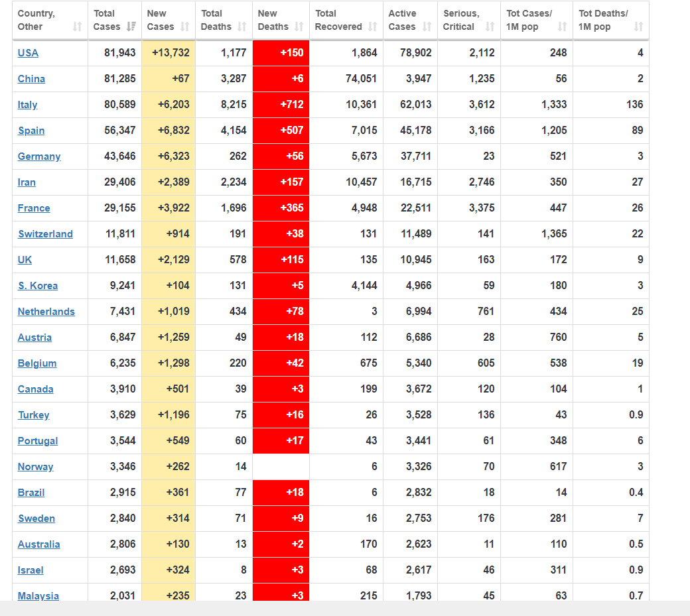Sort table by New Cases arrows
Image resolution: width=690 pixels, height=616 pixels.
184,27
